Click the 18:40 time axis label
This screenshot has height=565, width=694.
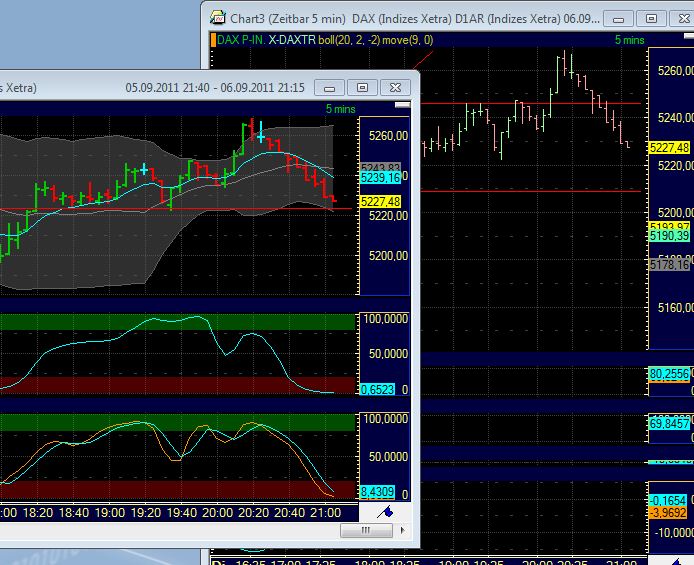(73, 513)
